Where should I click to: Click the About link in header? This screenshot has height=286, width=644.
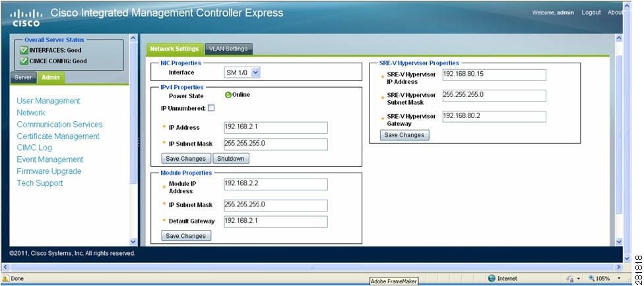point(615,13)
